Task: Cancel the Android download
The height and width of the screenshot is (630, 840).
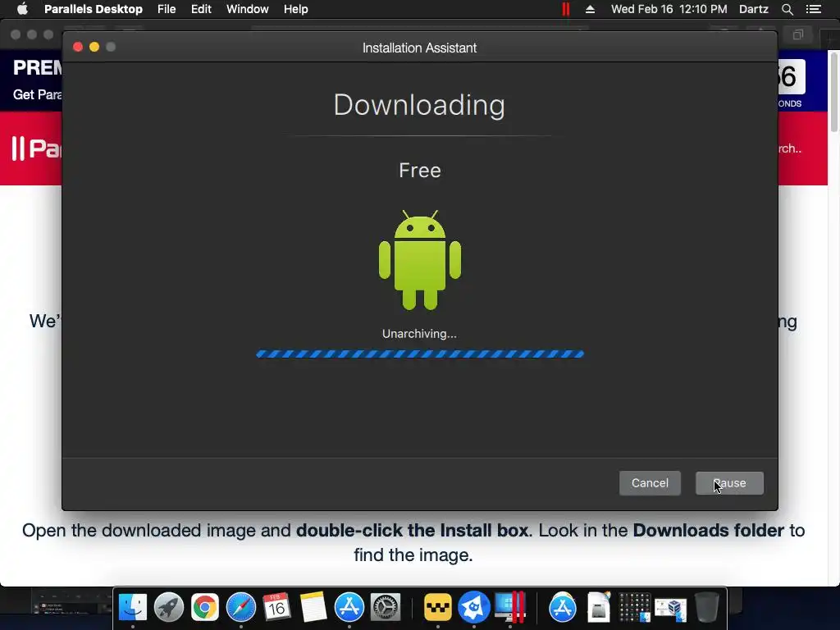Action: tap(650, 482)
